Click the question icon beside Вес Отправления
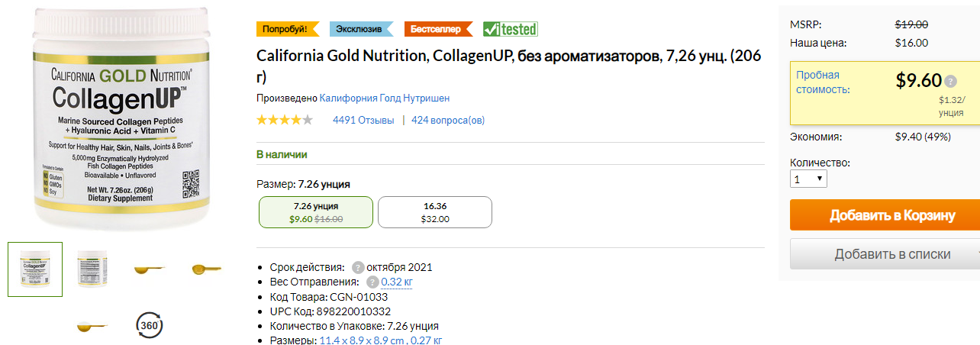This screenshot has height=345, width=980. (x=372, y=282)
